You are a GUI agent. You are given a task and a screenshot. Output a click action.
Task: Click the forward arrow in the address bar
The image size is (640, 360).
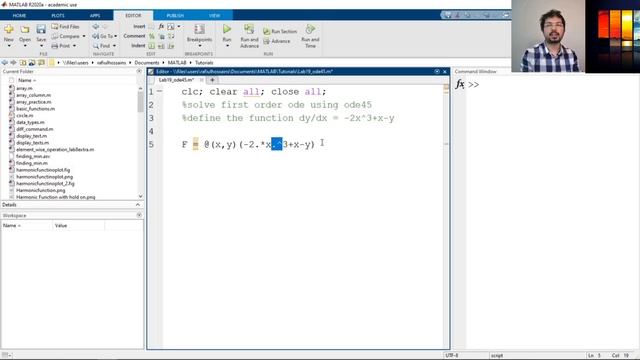coord(13,63)
